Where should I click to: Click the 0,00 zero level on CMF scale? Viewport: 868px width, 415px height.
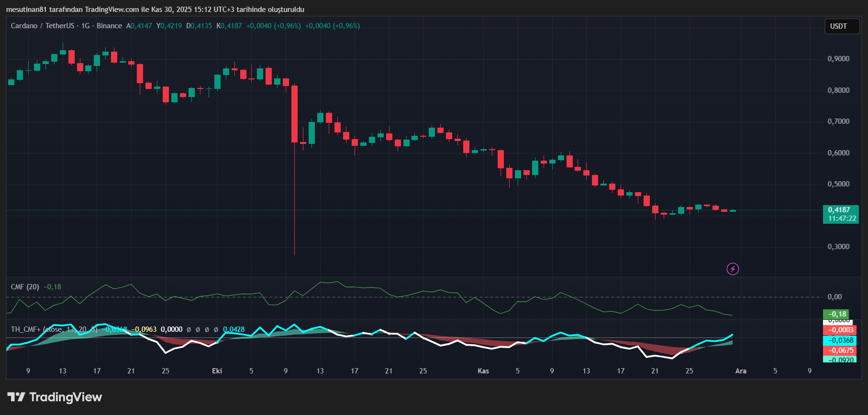pos(835,297)
